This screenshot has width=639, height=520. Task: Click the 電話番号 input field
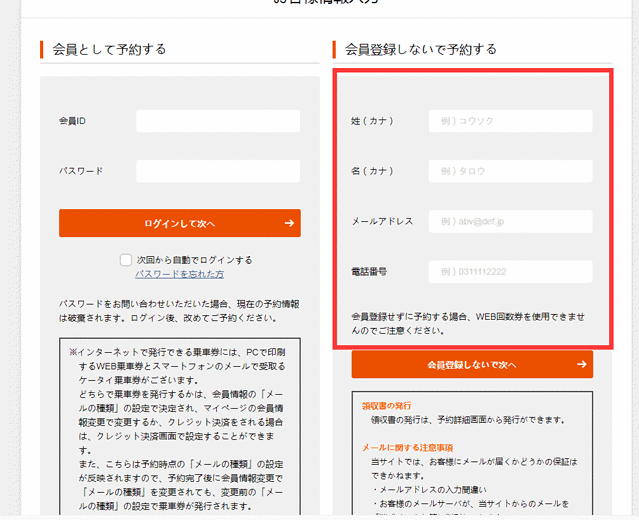pyautogui.click(x=510, y=272)
